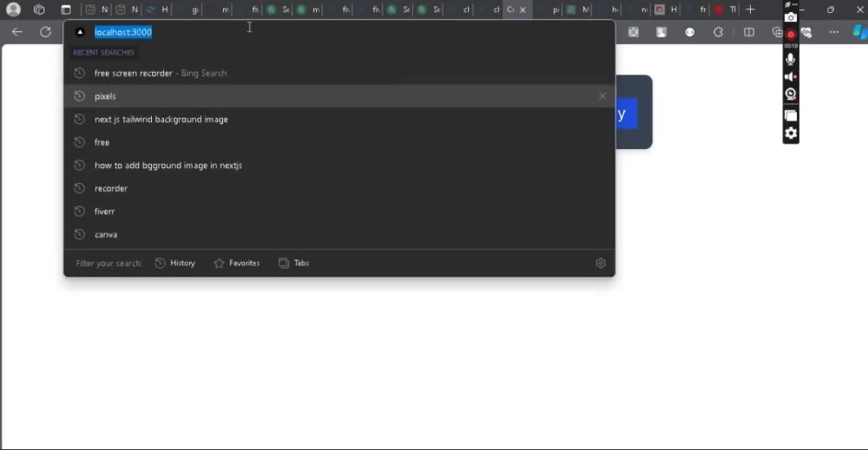Open search dropdown settings gear
Viewport: 868px width, 450px height.
click(x=601, y=263)
